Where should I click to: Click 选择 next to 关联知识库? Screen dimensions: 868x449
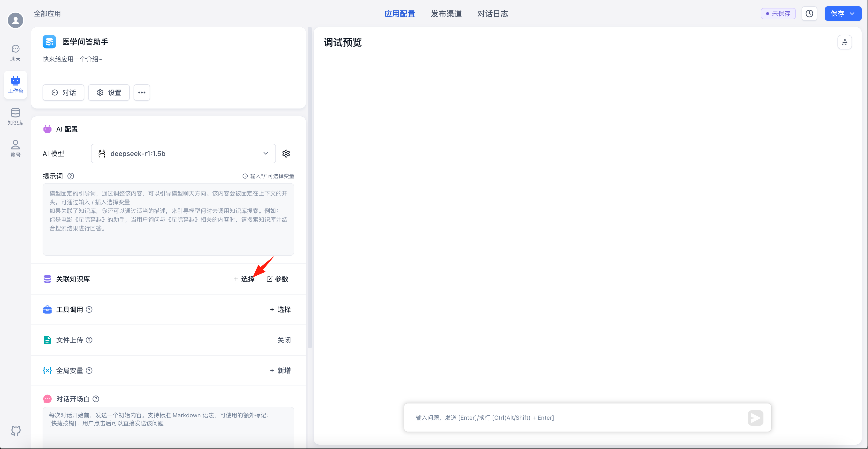point(244,279)
